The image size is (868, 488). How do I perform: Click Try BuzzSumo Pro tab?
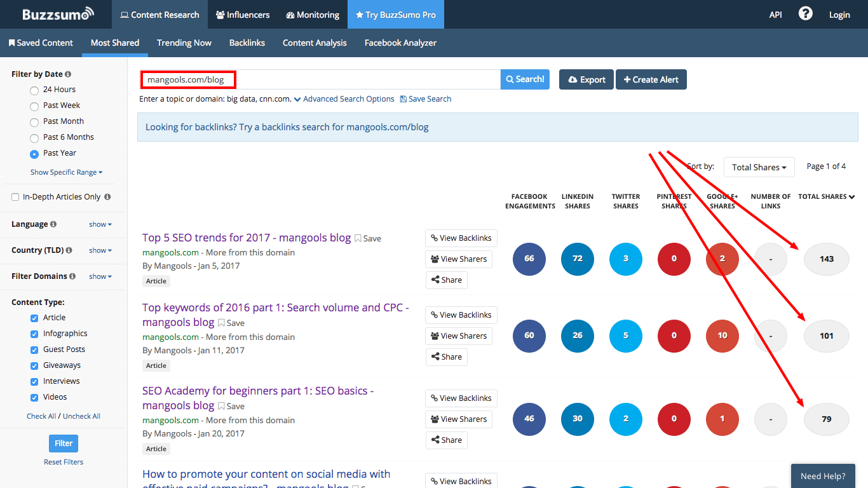(396, 14)
